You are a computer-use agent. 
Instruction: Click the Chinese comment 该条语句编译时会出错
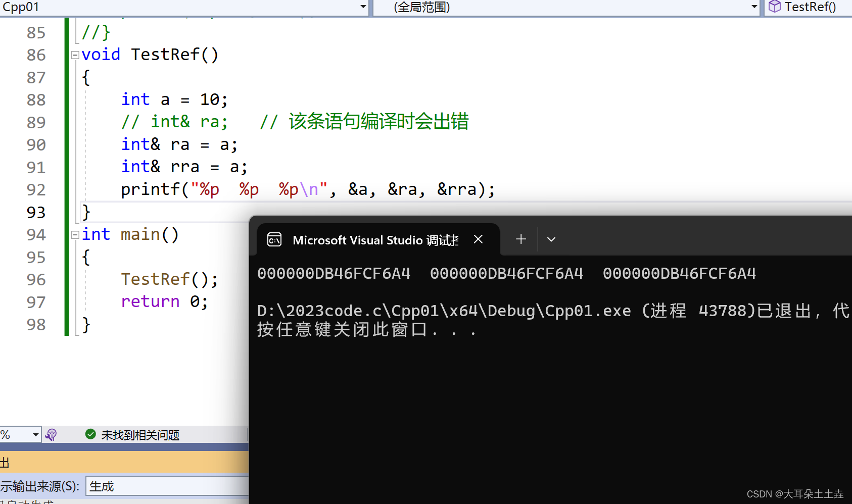coord(378,122)
